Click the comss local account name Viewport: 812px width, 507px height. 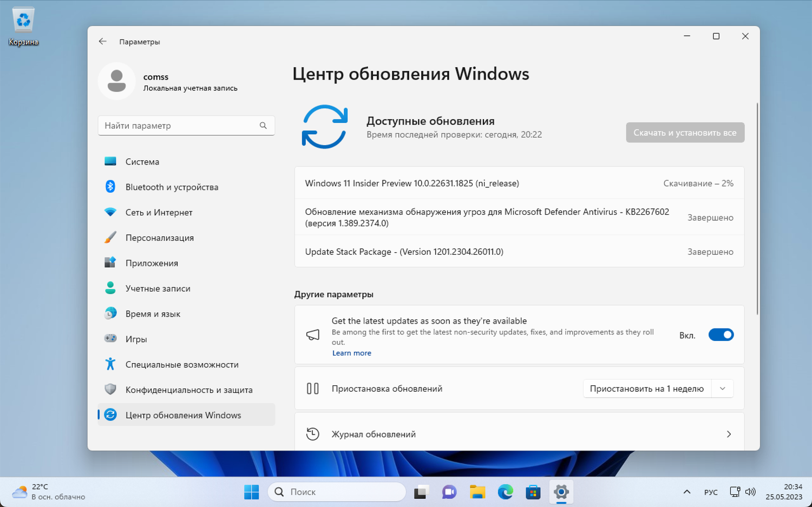(x=156, y=77)
